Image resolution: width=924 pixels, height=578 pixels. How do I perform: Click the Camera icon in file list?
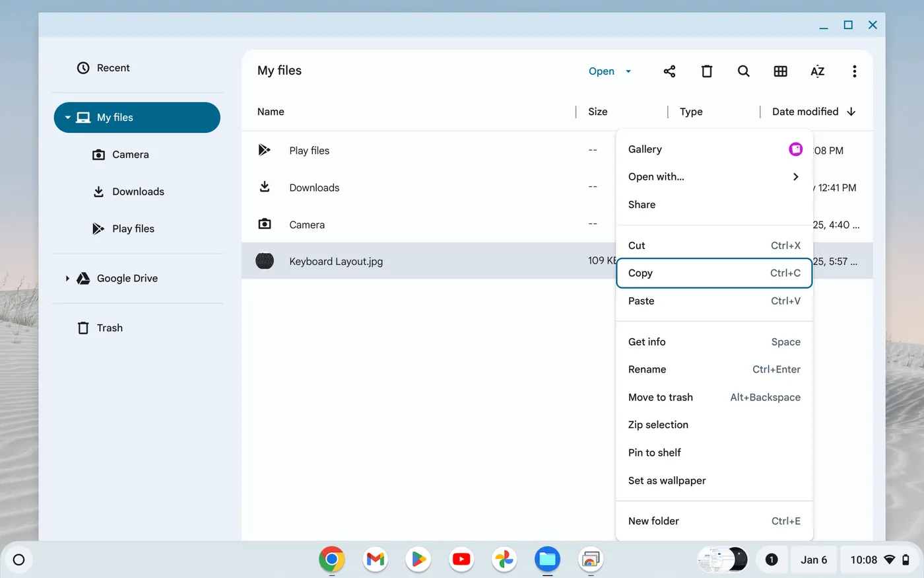pyautogui.click(x=265, y=224)
